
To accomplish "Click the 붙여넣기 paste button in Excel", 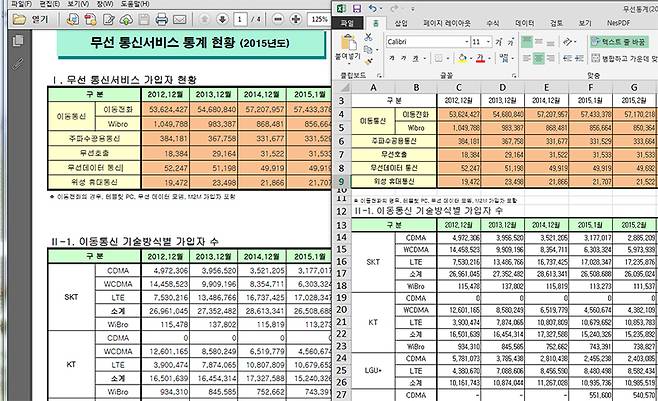I will (x=348, y=47).
